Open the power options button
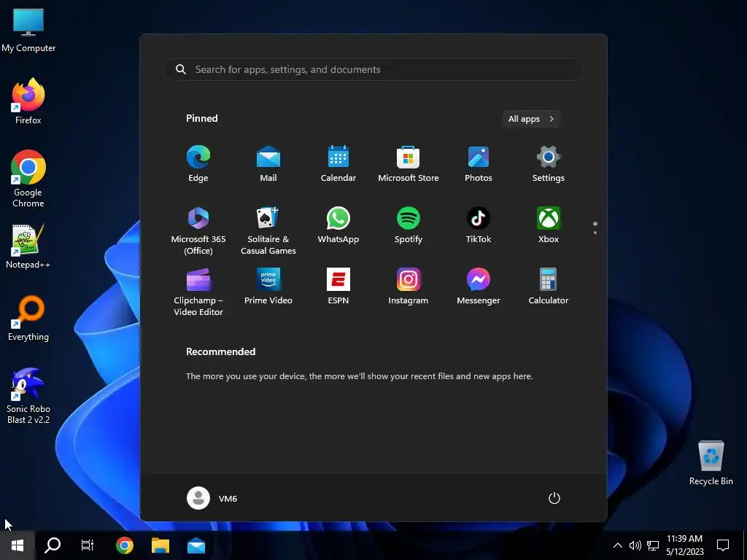Image resolution: width=747 pixels, height=560 pixels. 554,498
